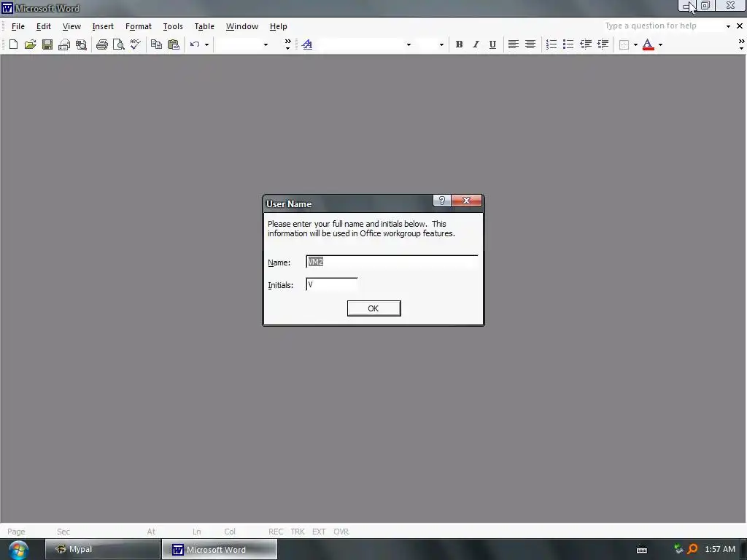Apply the red Font Color

point(648,44)
